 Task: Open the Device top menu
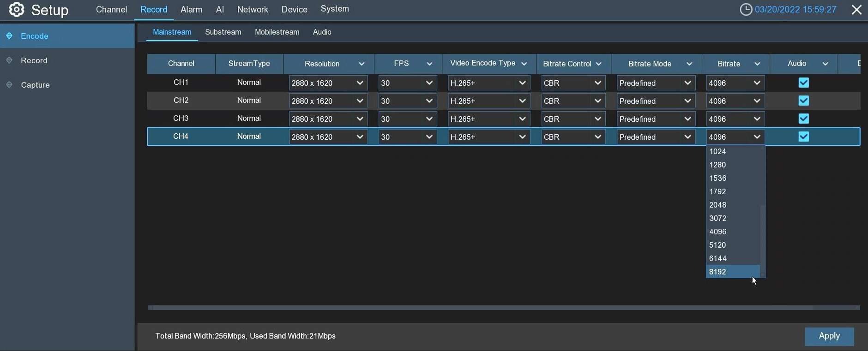coord(294,9)
